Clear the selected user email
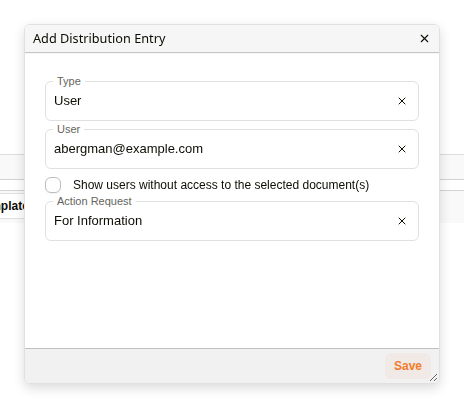Screen dimensions: 464x408 click(x=402, y=149)
